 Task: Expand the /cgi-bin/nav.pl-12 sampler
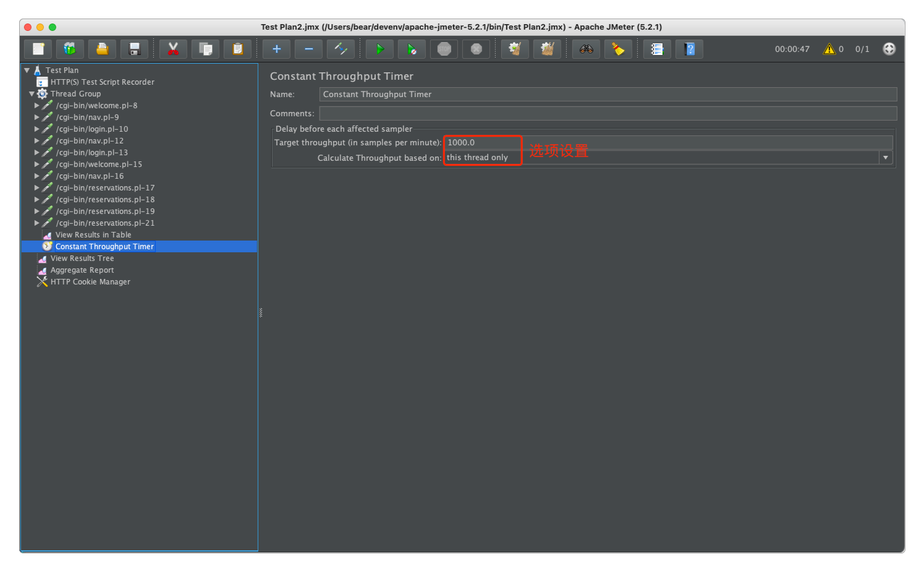37,141
